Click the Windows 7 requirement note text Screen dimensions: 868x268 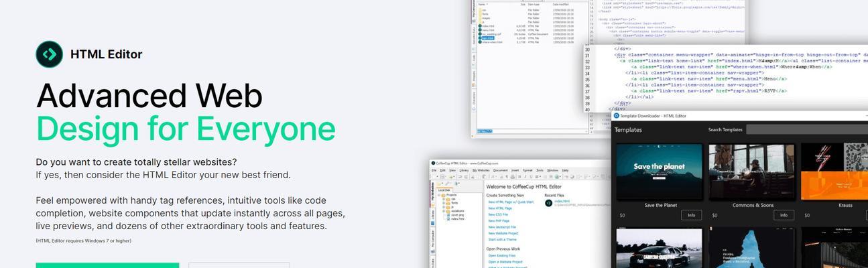coord(84,241)
